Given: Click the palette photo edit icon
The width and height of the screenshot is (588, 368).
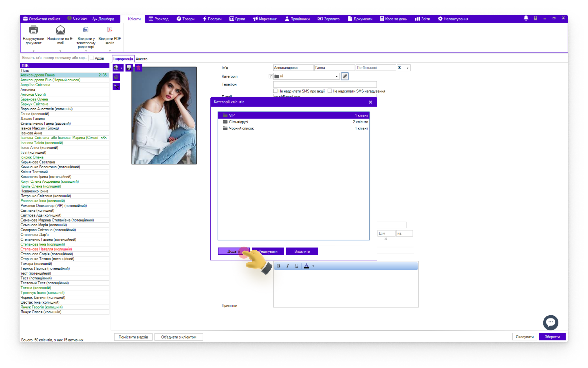Looking at the screenshot, I should tap(116, 78).
